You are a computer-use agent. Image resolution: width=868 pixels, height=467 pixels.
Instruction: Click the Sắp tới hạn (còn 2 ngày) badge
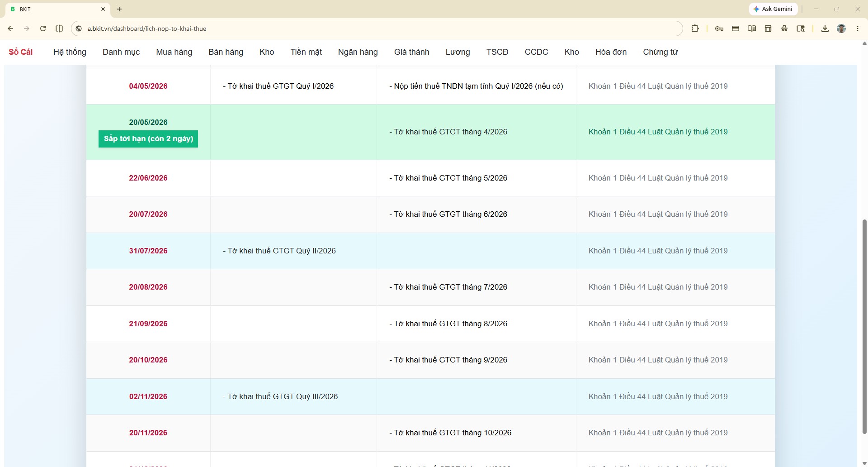[x=148, y=139]
